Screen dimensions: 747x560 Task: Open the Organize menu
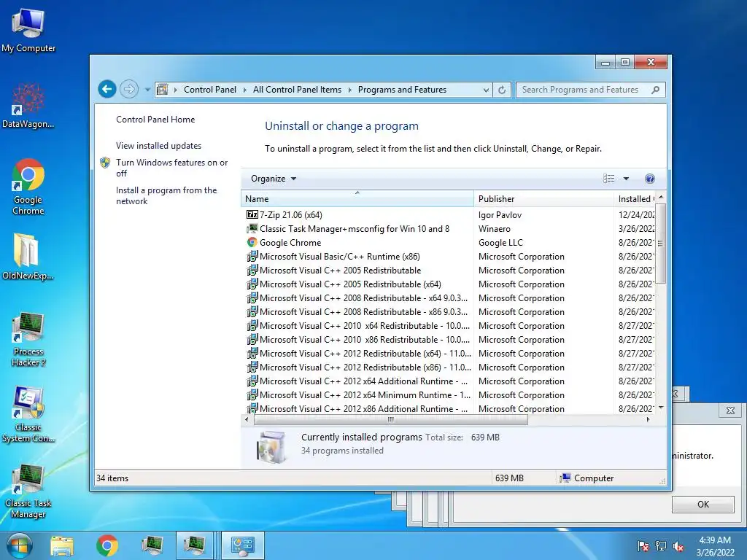(274, 179)
